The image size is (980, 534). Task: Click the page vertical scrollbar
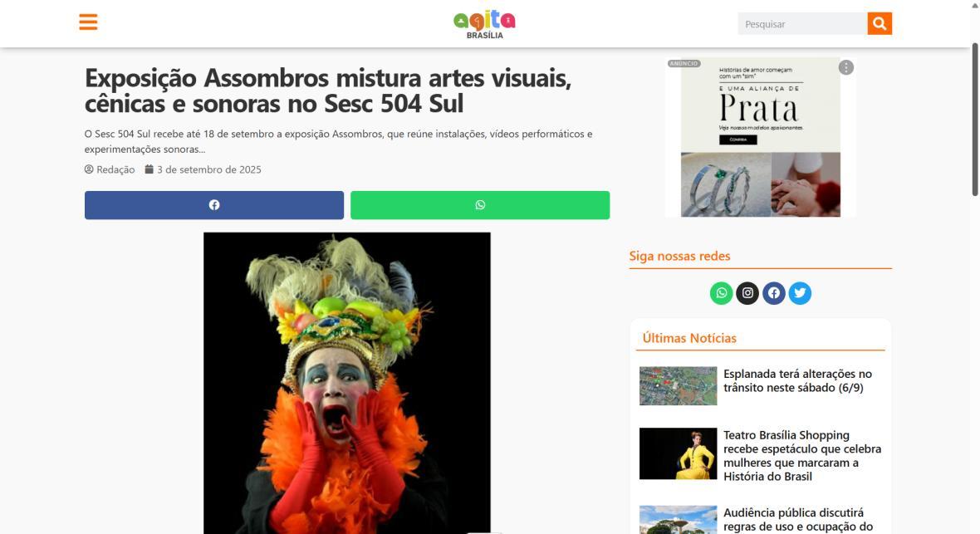click(x=974, y=119)
